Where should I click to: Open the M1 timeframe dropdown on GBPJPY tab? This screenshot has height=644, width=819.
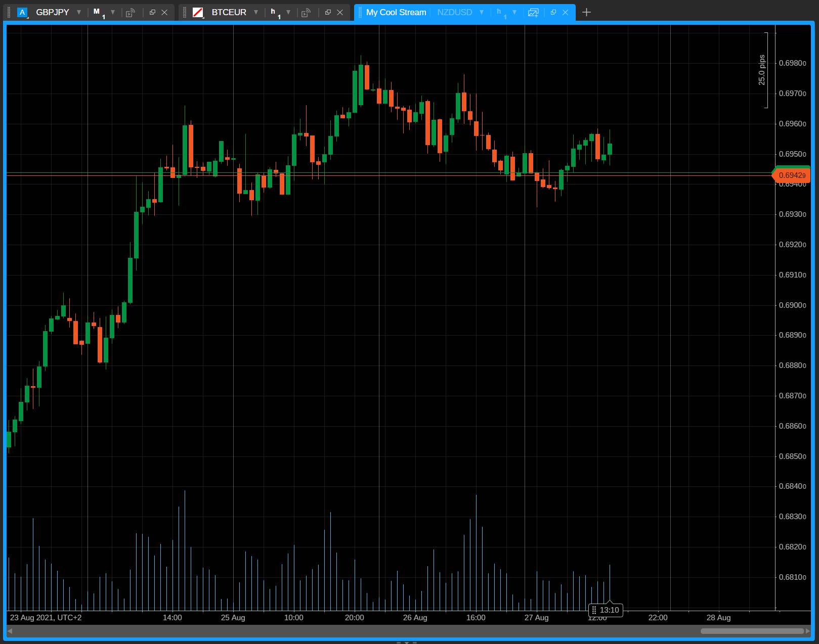click(x=113, y=12)
